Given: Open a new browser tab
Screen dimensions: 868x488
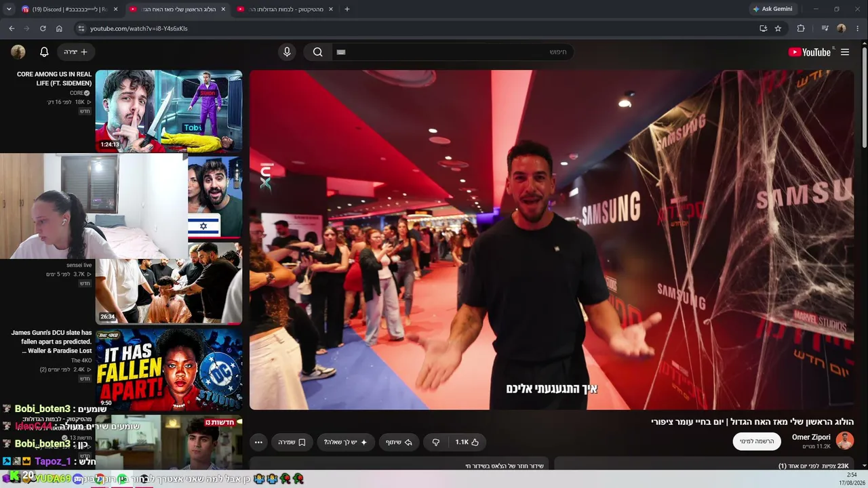Looking at the screenshot, I should [x=347, y=9].
